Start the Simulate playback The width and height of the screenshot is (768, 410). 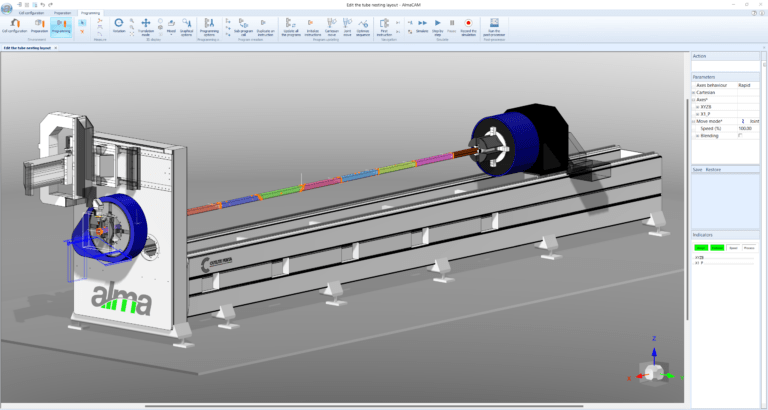(x=422, y=23)
